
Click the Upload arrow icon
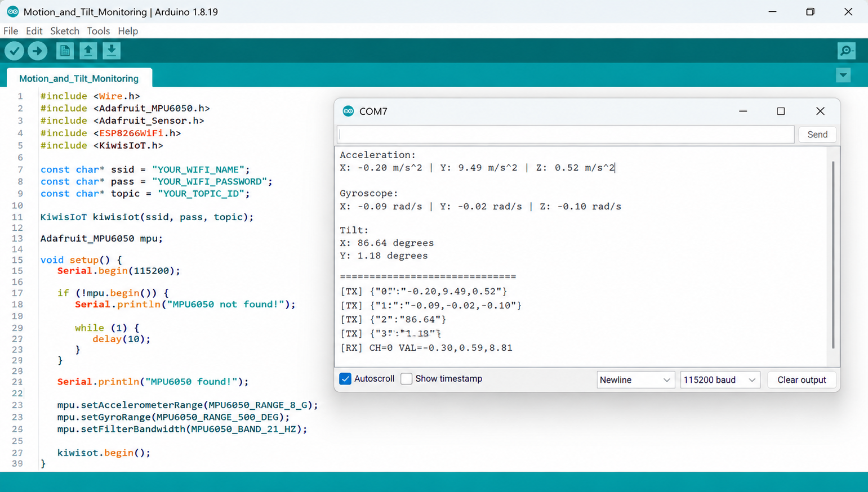[38, 51]
